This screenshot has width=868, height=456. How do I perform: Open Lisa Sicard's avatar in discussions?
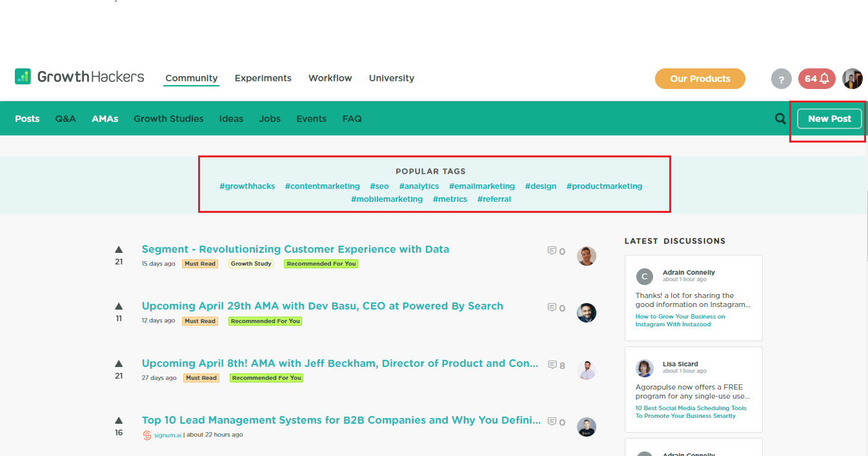[645, 368]
